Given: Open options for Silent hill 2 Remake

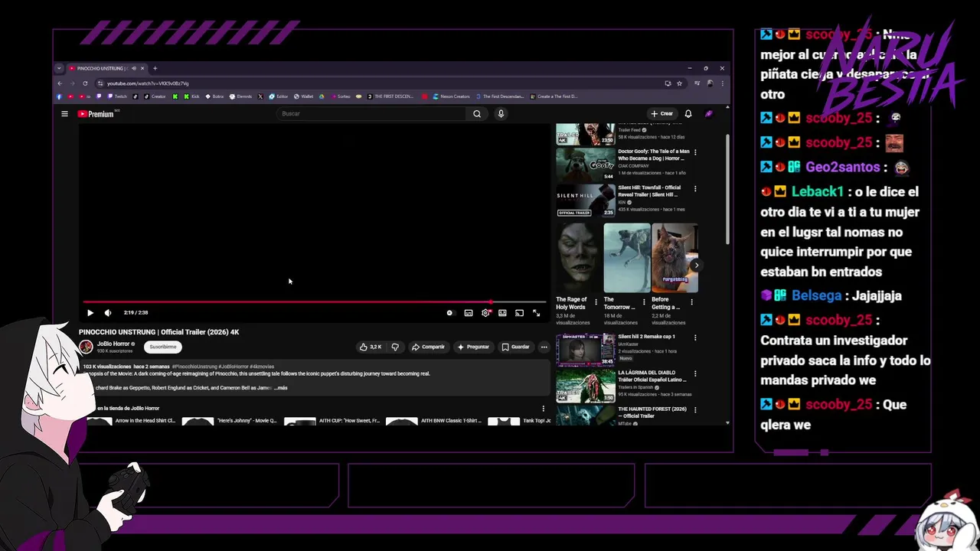Looking at the screenshot, I should (695, 337).
